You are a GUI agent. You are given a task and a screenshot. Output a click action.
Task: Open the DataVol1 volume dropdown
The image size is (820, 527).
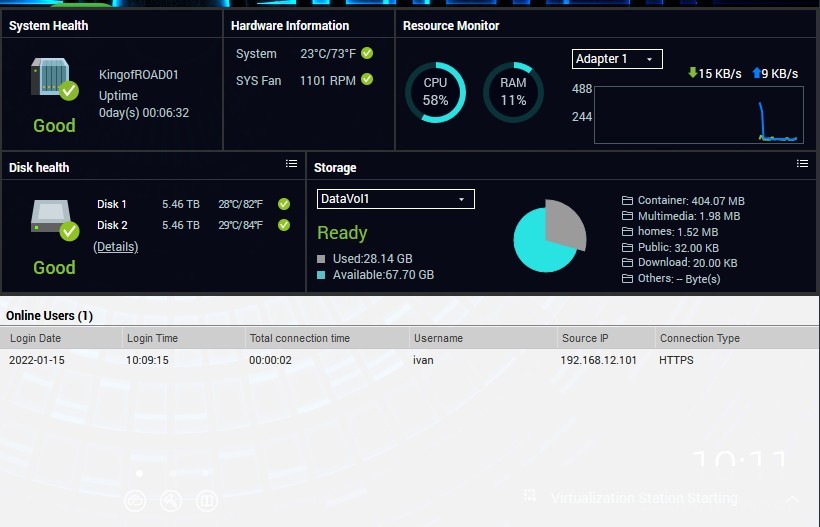[x=396, y=199]
